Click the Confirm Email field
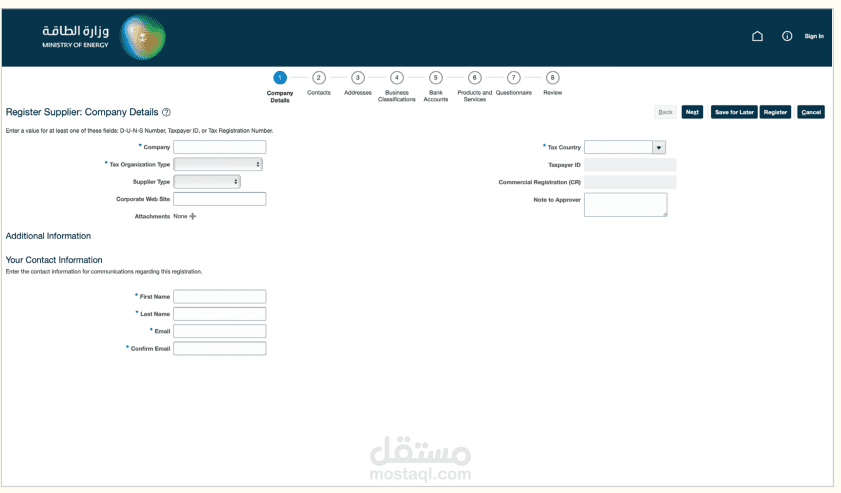The image size is (841, 493). 219,349
